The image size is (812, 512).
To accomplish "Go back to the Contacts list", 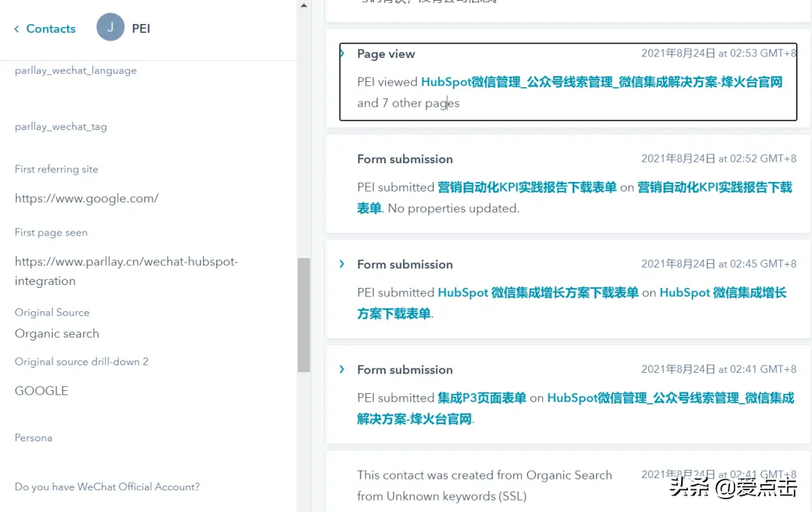I will coord(50,29).
